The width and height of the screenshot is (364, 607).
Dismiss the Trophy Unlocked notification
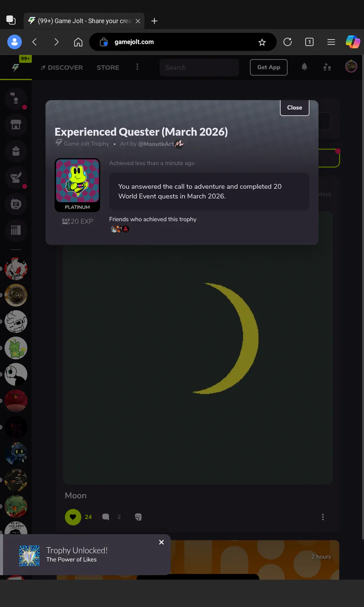[161, 542]
